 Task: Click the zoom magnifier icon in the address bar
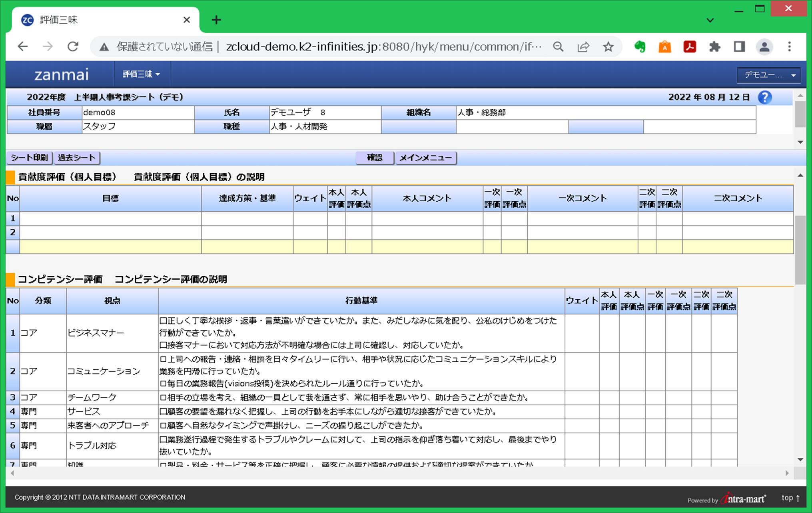559,46
